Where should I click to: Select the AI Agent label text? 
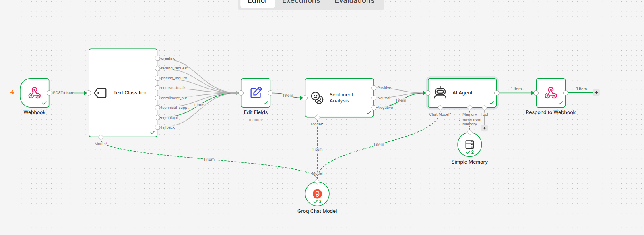[462, 93]
